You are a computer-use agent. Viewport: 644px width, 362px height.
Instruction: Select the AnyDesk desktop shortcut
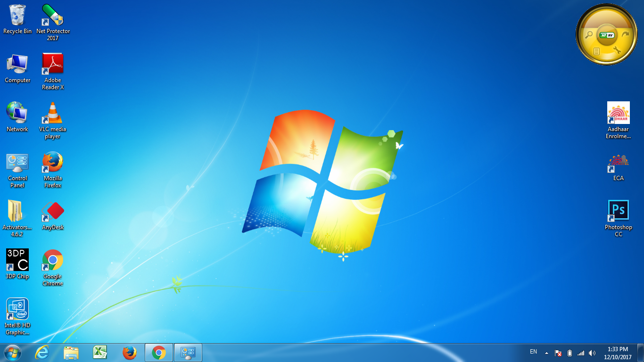coord(53,216)
